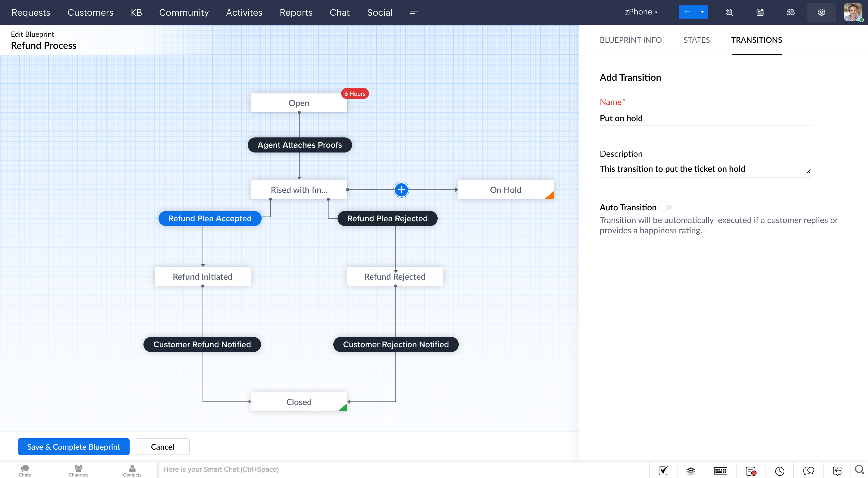The image size is (868, 478).
Task: Click the game controller icon
Action: click(x=790, y=12)
